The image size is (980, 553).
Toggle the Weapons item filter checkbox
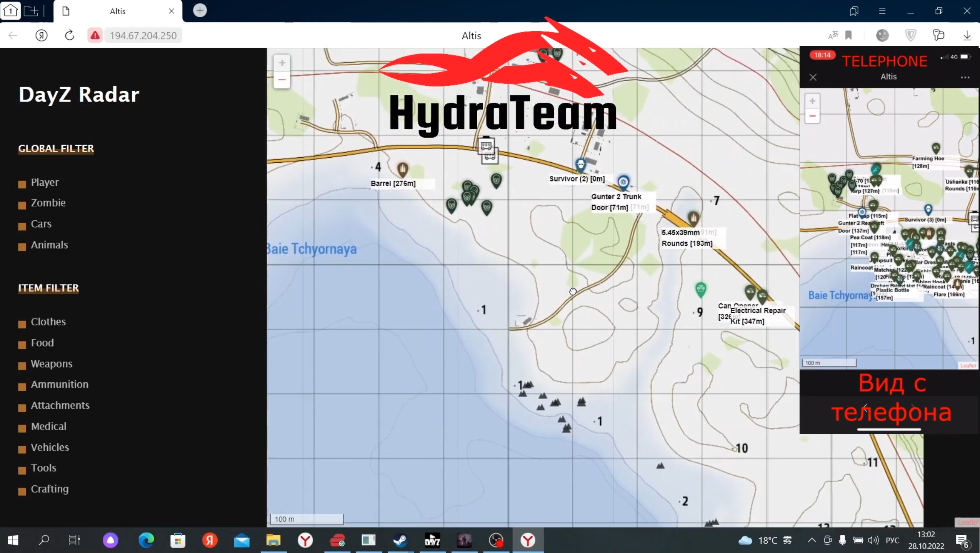(x=22, y=366)
